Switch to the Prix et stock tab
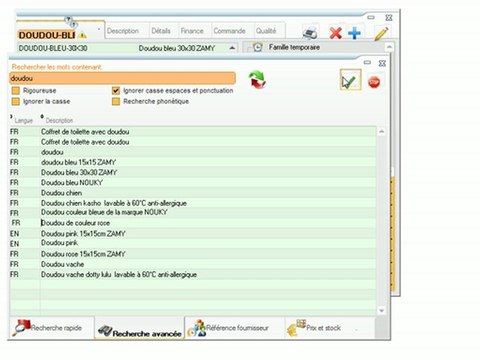 point(330,328)
